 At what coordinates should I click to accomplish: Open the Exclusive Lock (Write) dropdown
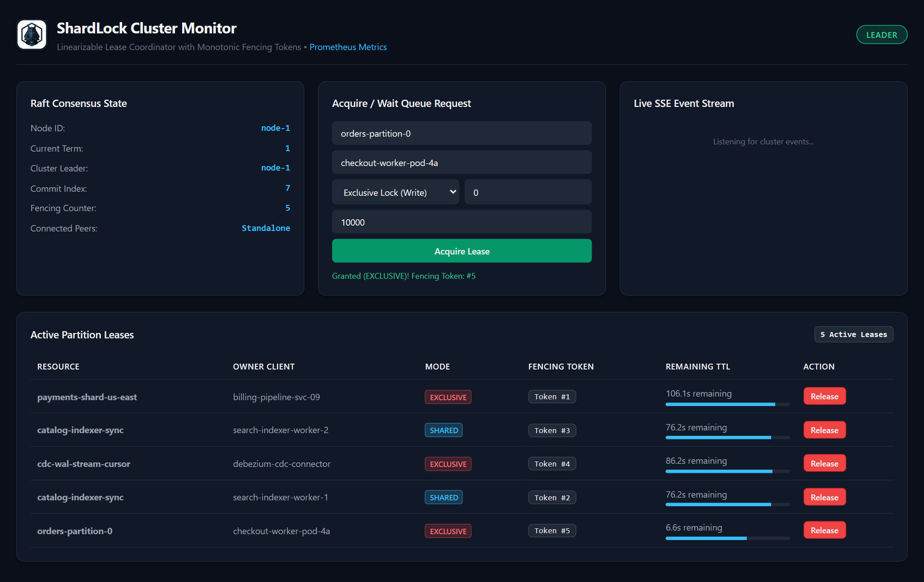point(395,192)
